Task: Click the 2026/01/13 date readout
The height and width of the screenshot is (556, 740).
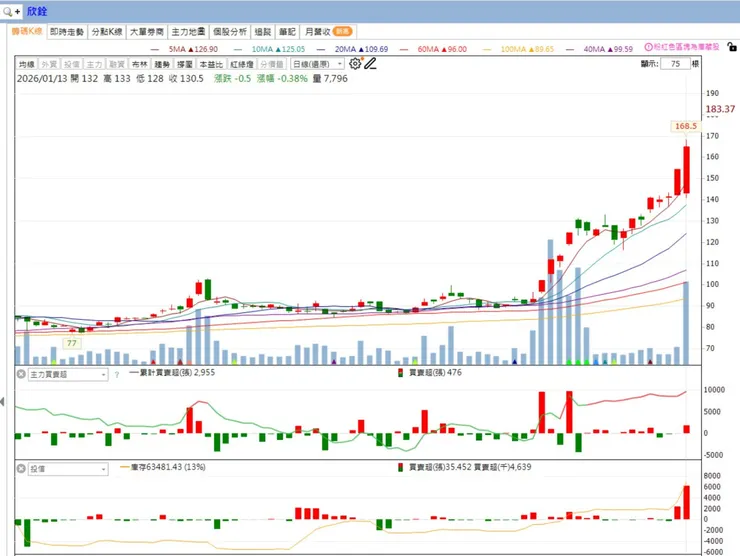Action: click(x=42, y=78)
